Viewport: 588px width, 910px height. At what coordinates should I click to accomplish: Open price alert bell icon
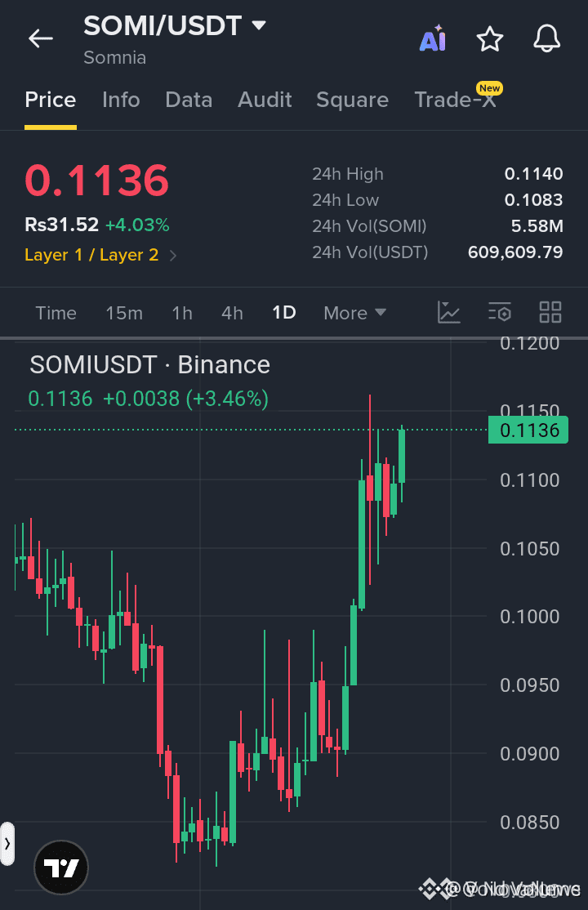pyautogui.click(x=547, y=39)
